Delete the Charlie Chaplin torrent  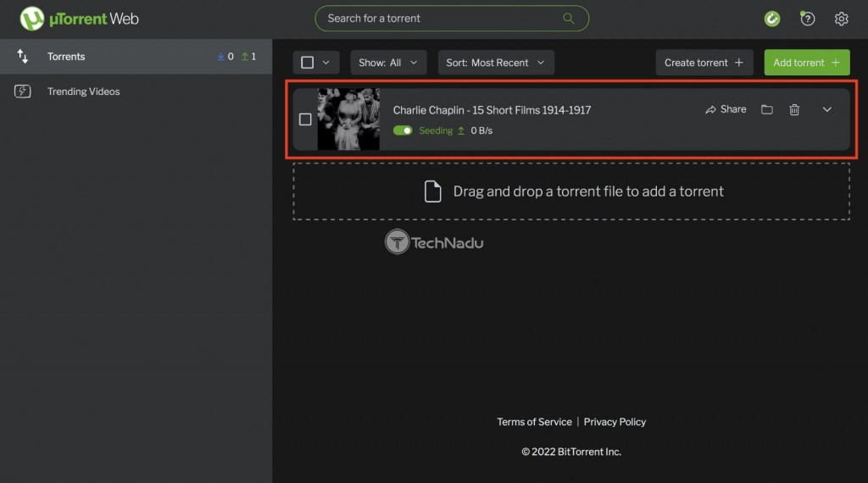pyautogui.click(x=794, y=109)
